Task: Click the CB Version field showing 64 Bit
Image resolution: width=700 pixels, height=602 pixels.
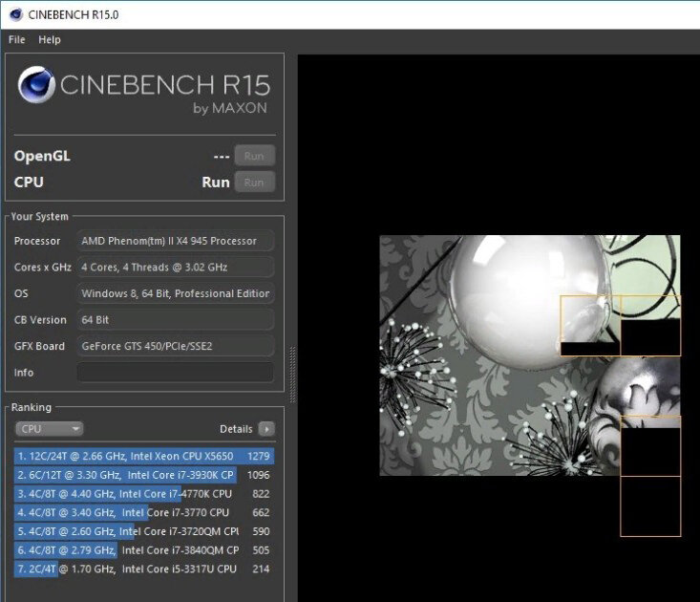Action: tap(176, 320)
